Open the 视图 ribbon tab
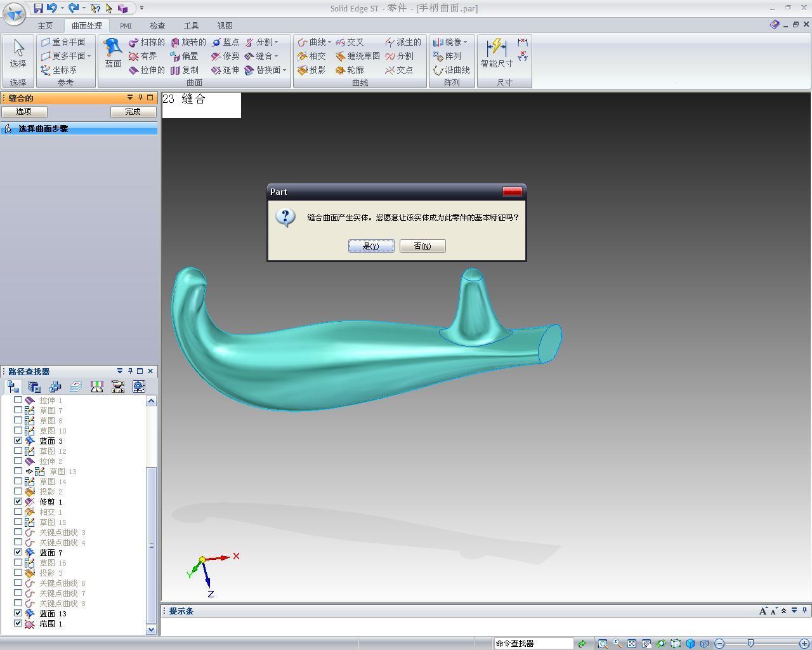 coord(225,26)
